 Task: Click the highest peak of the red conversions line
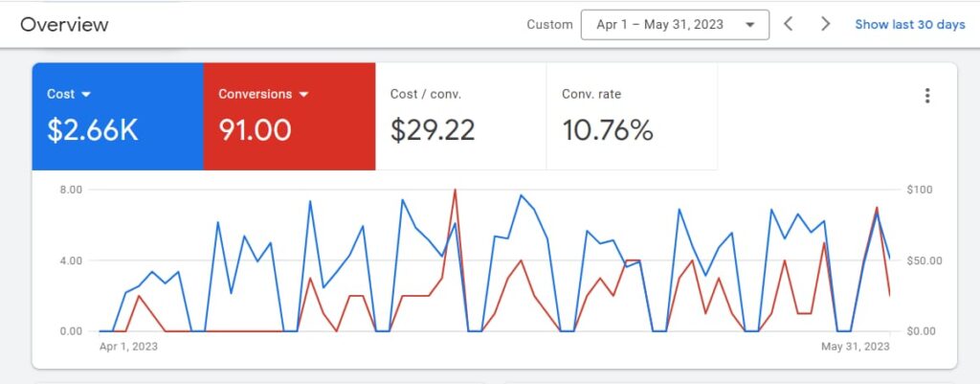pyautogui.click(x=455, y=191)
